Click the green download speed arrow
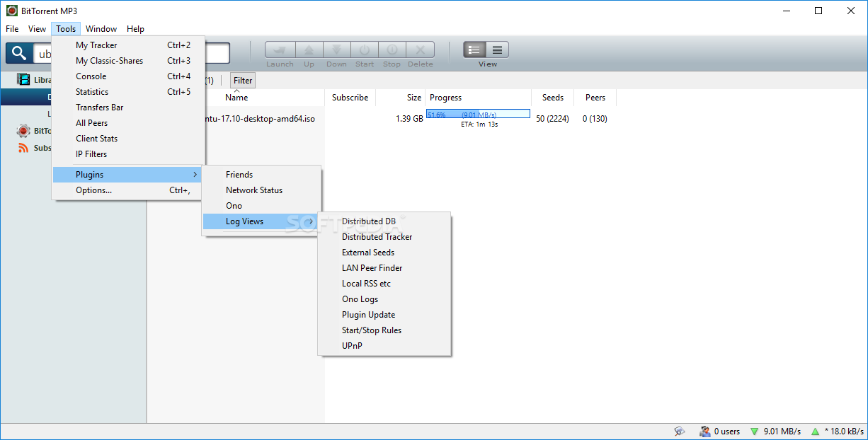This screenshot has height=440, width=868. [754, 432]
